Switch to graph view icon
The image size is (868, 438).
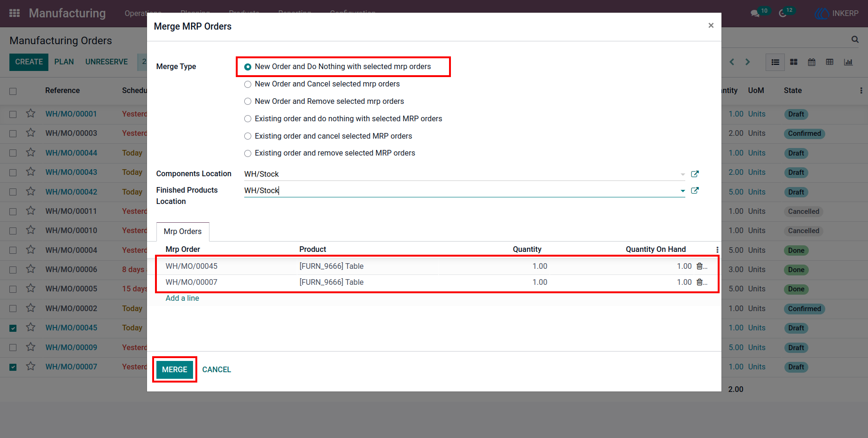(848, 62)
